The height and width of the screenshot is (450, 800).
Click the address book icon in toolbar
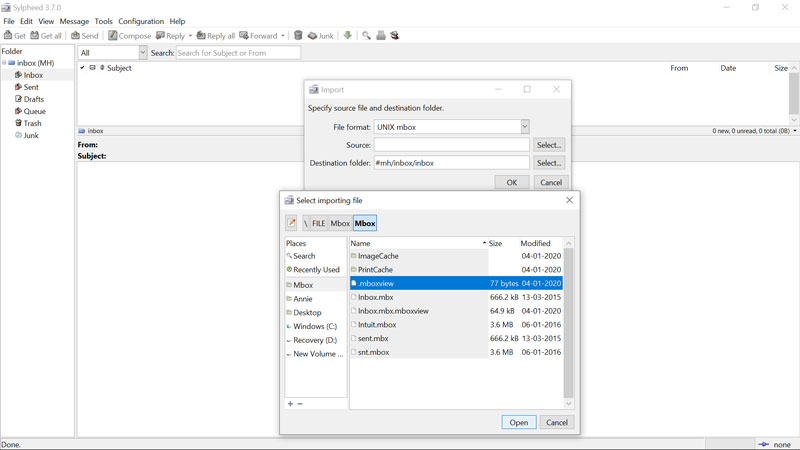coord(394,35)
